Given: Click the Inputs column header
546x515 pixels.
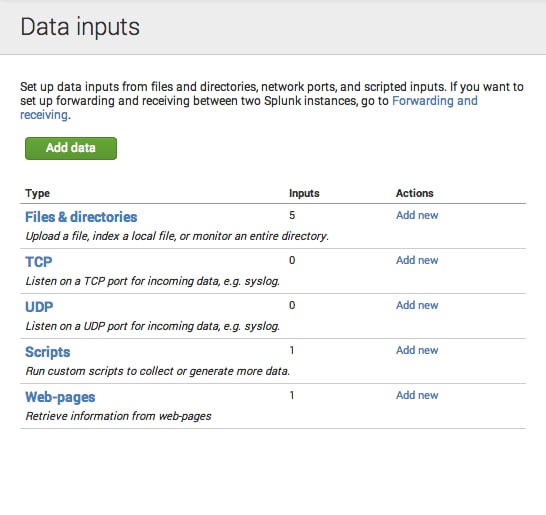Looking at the screenshot, I should 304,193.
